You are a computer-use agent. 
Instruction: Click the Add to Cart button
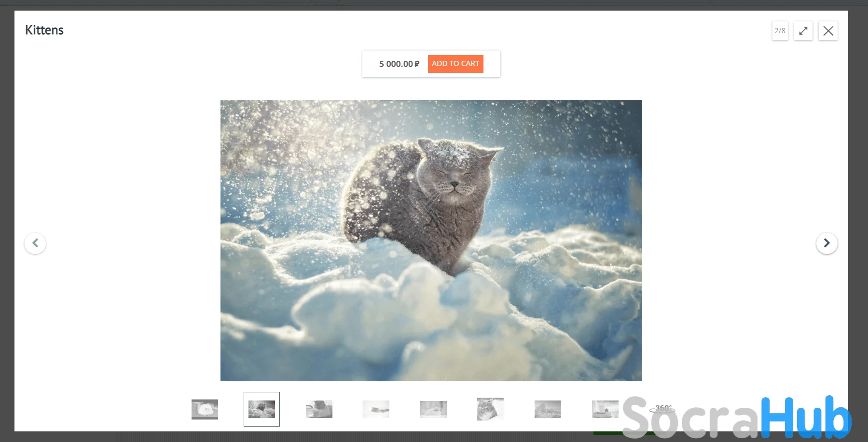455,64
